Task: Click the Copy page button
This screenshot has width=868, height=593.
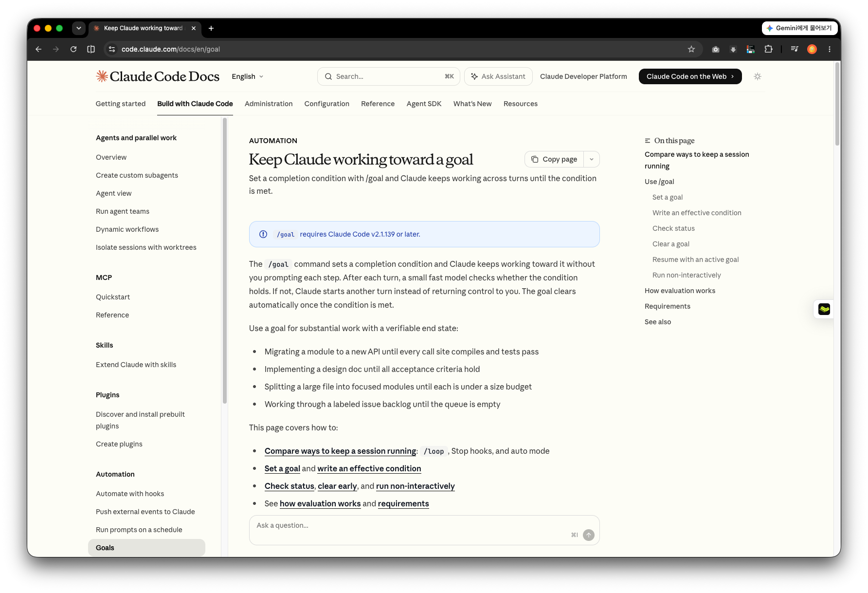Action: coord(554,159)
